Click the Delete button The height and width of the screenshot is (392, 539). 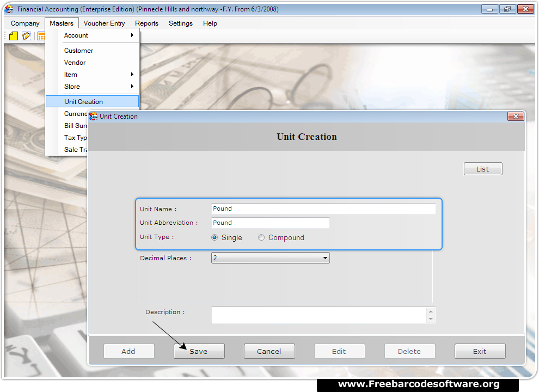pyautogui.click(x=410, y=351)
